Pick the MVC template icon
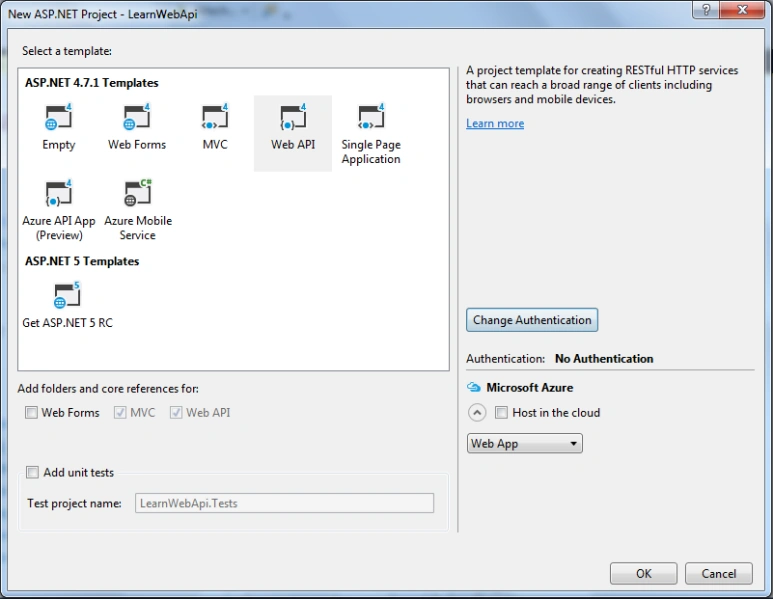Screen dimensions: 773x600 pos(215,117)
